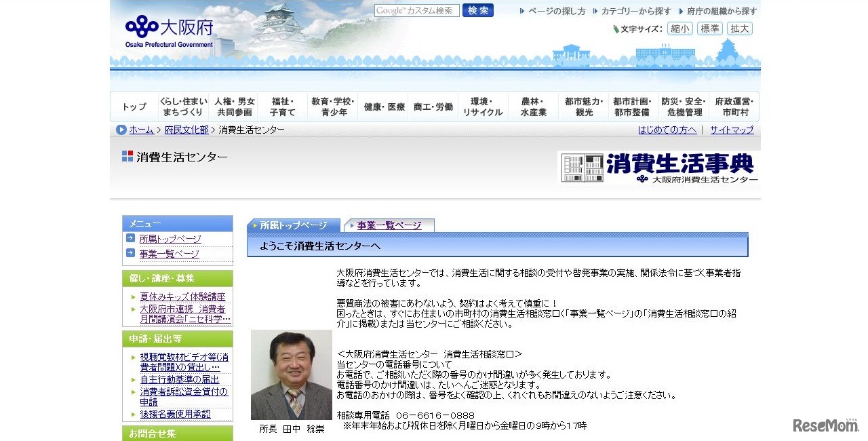Click the メニュー sidebar header
Screen dimensions: 868x441
coord(178,224)
